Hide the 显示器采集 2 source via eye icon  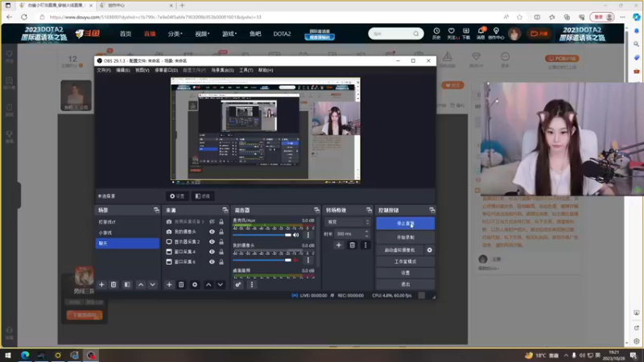212,242
